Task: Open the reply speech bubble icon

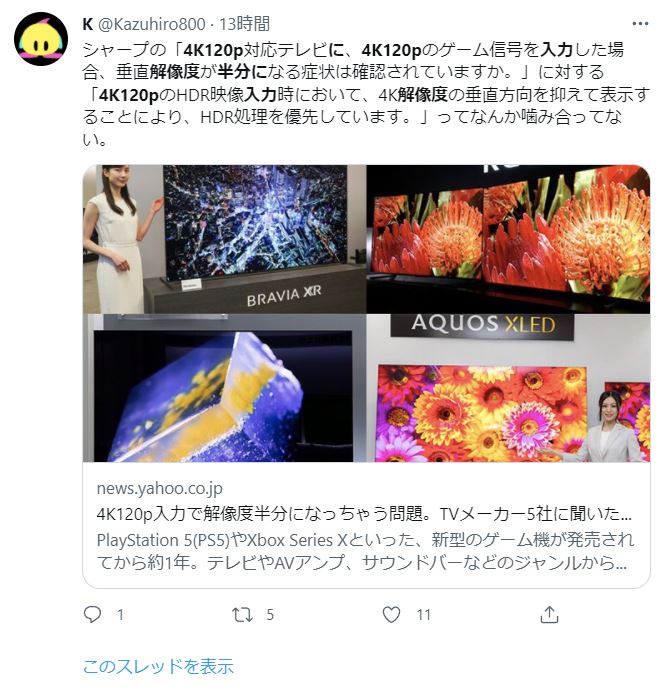Action: [92, 614]
